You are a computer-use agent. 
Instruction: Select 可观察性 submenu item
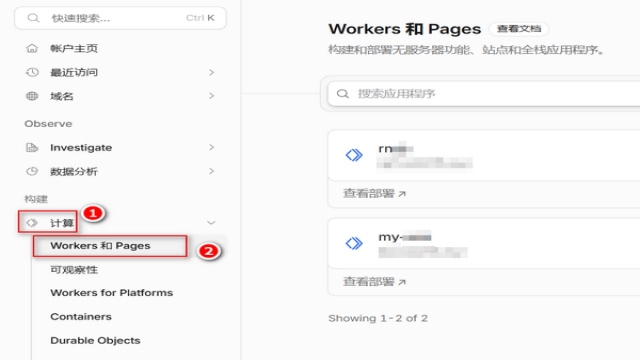tap(74, 269)
